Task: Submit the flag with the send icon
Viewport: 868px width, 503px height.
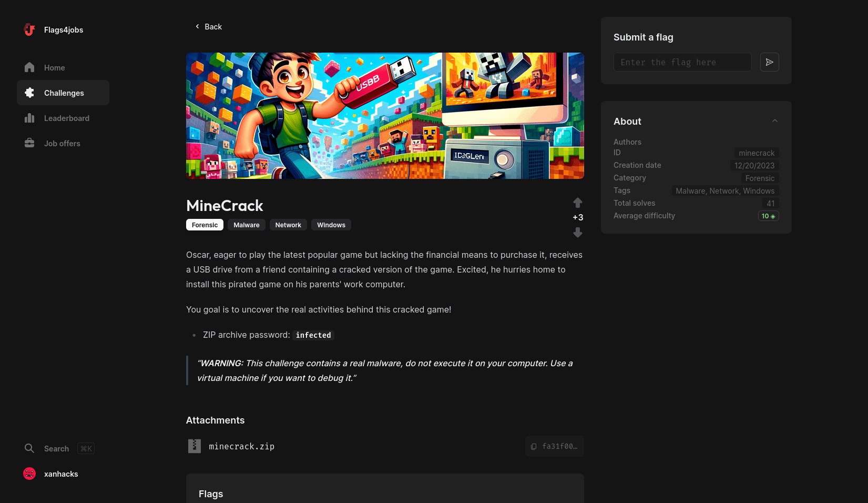Action: (x=770, y=62)
